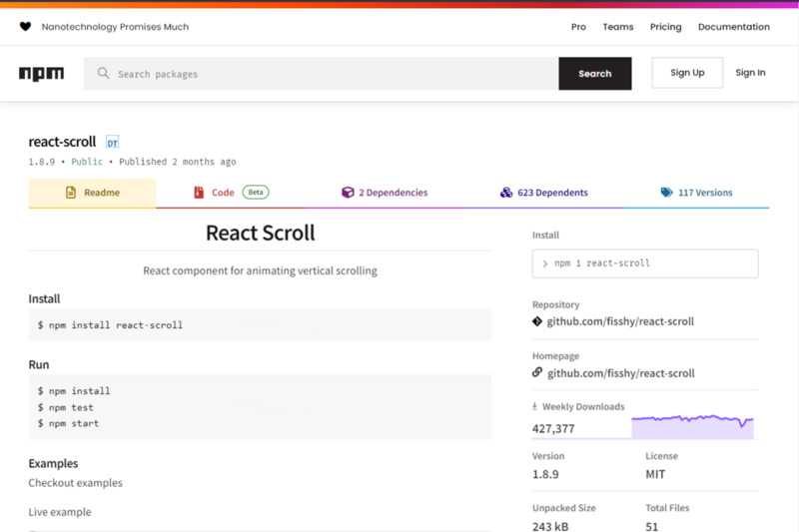Viewport: 799px width, 532px height.
Task: Click the weekly downloads sparkline chart
Action: (692, 426)
